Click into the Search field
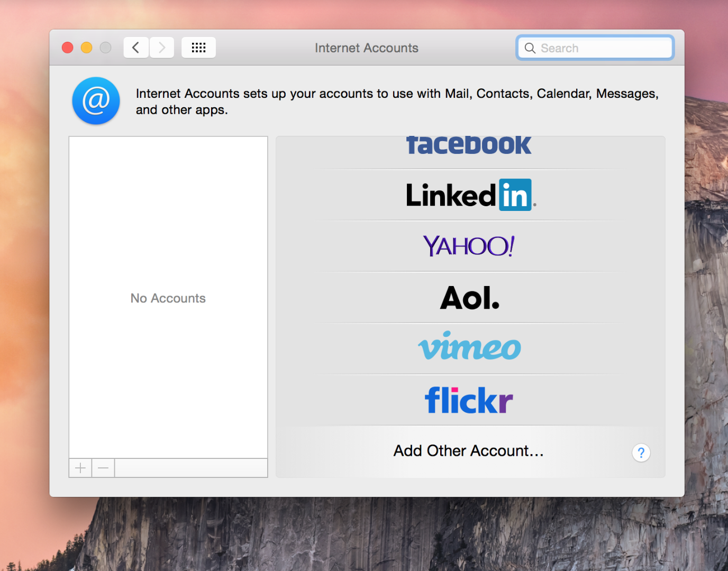This screenshot has width=728, height=571. click(595, 48)
